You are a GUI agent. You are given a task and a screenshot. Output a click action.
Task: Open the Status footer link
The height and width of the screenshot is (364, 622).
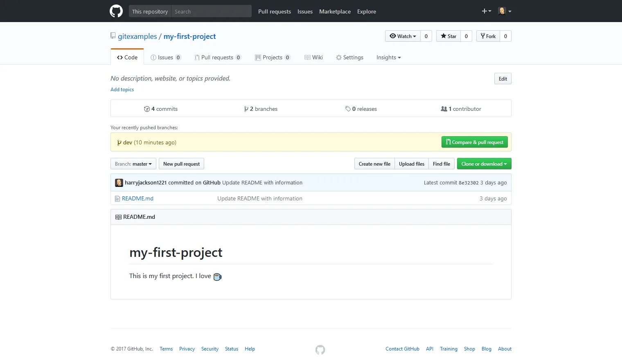(x=232, y=349)
